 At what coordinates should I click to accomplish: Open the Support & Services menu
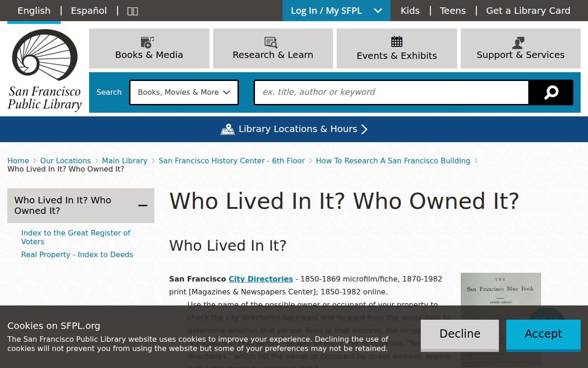pyautogui.click(x=520, y=48)
